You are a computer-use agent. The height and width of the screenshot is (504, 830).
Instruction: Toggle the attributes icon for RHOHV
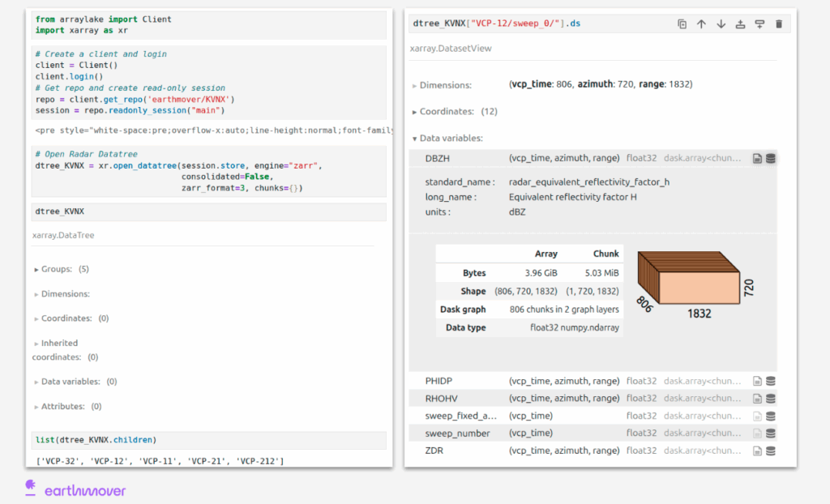point(757,399)
